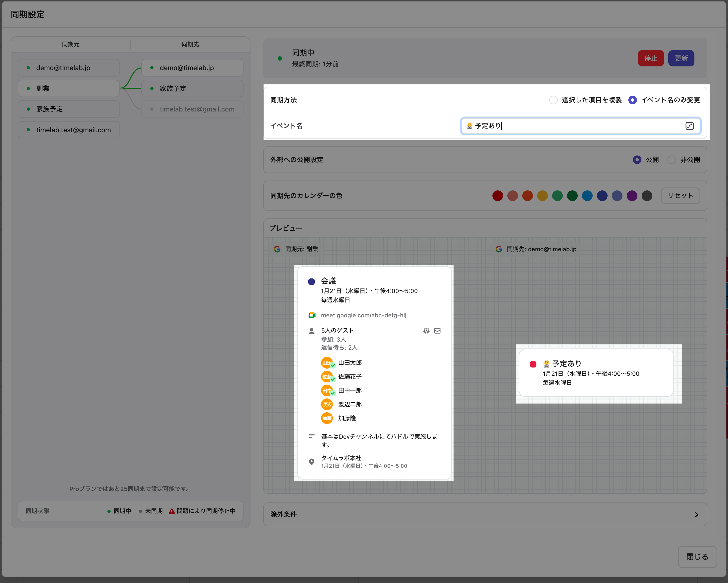Click the 最終同期: 1分前 status text

316,64
